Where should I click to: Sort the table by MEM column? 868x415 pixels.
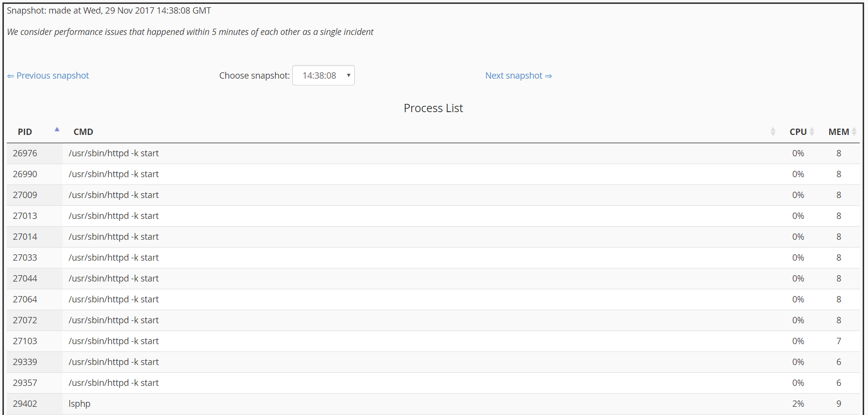tap(853, 132)
